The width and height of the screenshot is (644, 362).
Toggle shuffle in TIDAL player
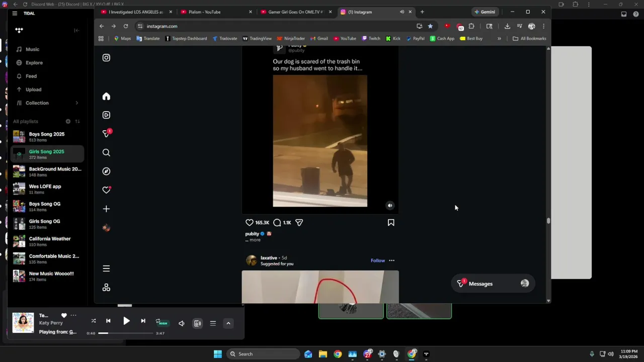pyautogui.click(x=93, y=321)
